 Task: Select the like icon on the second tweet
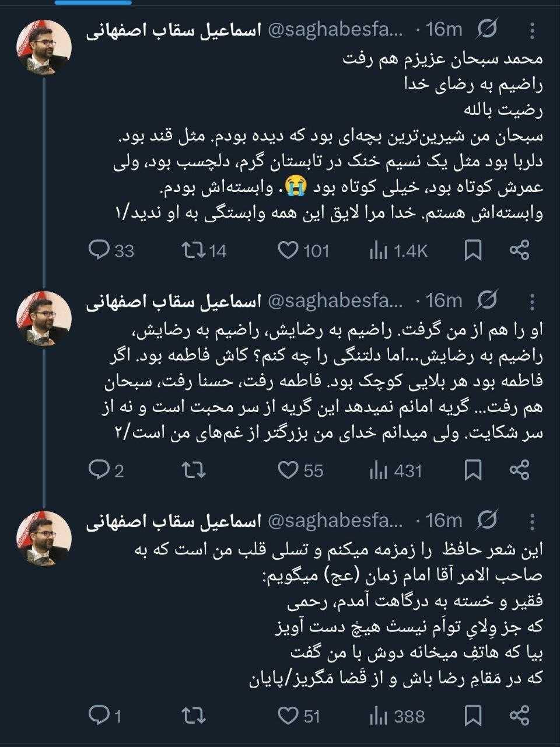coord(288,469)
